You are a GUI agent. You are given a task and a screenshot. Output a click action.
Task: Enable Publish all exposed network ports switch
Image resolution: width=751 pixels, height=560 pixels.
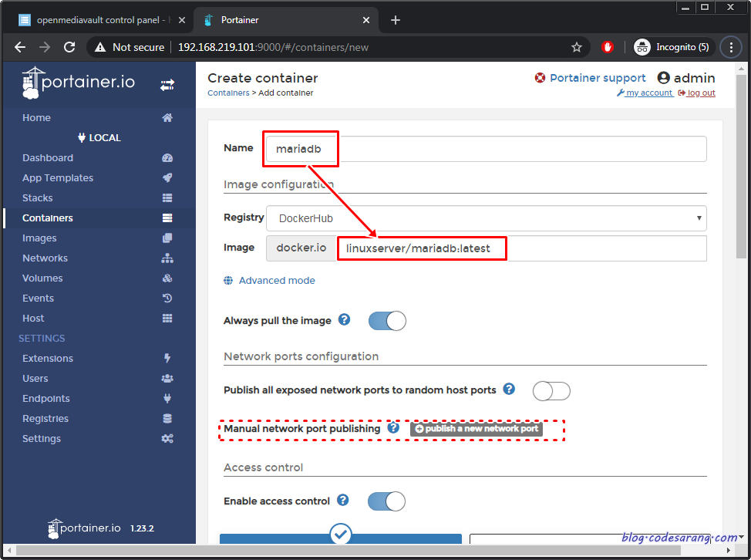tap(551, 391)
